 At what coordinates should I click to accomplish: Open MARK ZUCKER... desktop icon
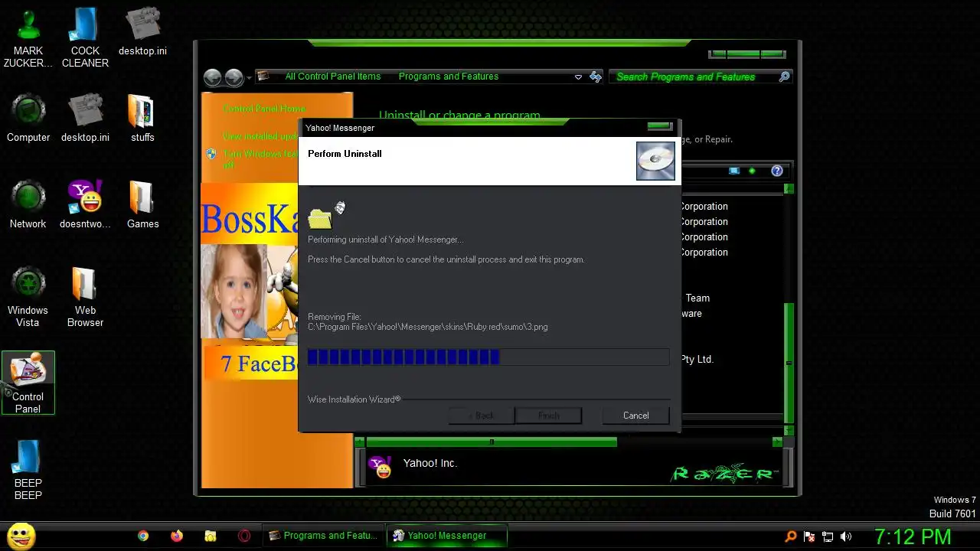[x=28, y=37]
